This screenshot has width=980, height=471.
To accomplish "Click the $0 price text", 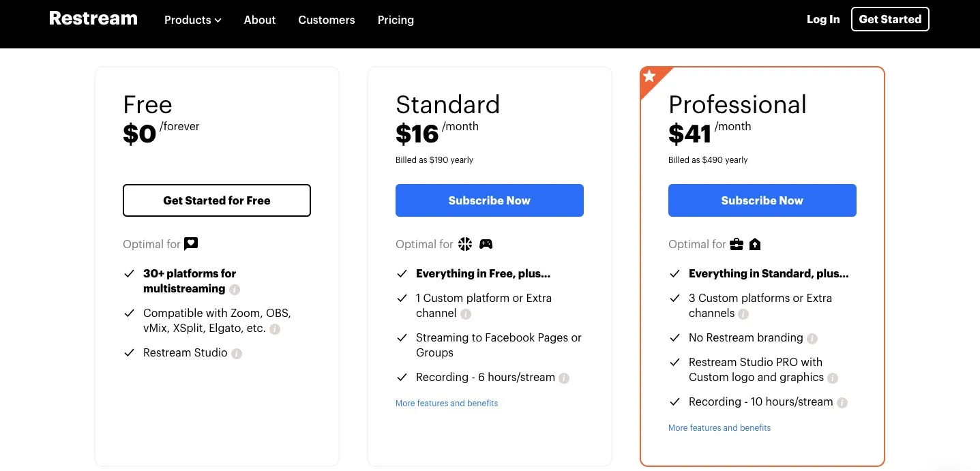I will click(140, 134).
